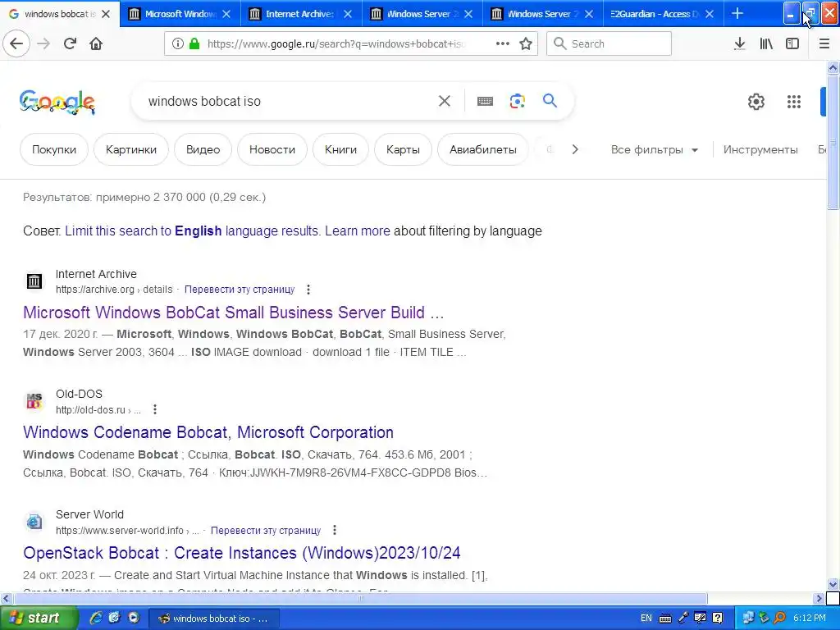Screen dimensions: 840x630
Task: Open the on-screen keyboard icon in search box
Action: (x=485, y=101)
